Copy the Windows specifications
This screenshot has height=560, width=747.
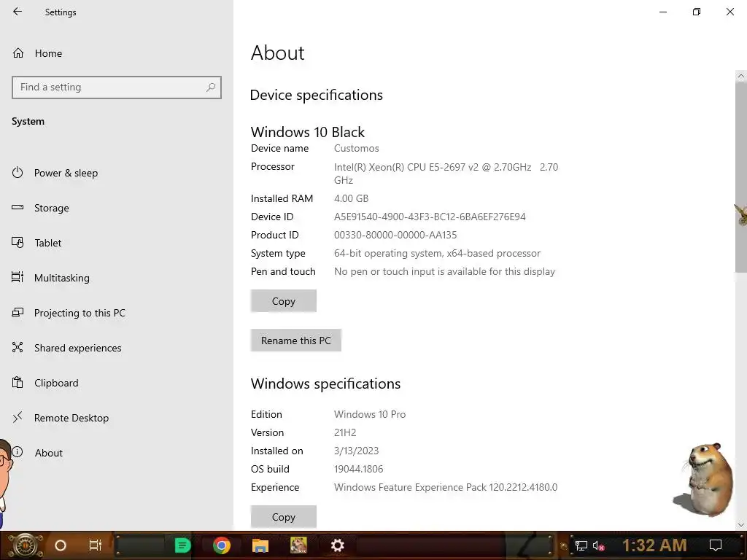click(284, 517)
